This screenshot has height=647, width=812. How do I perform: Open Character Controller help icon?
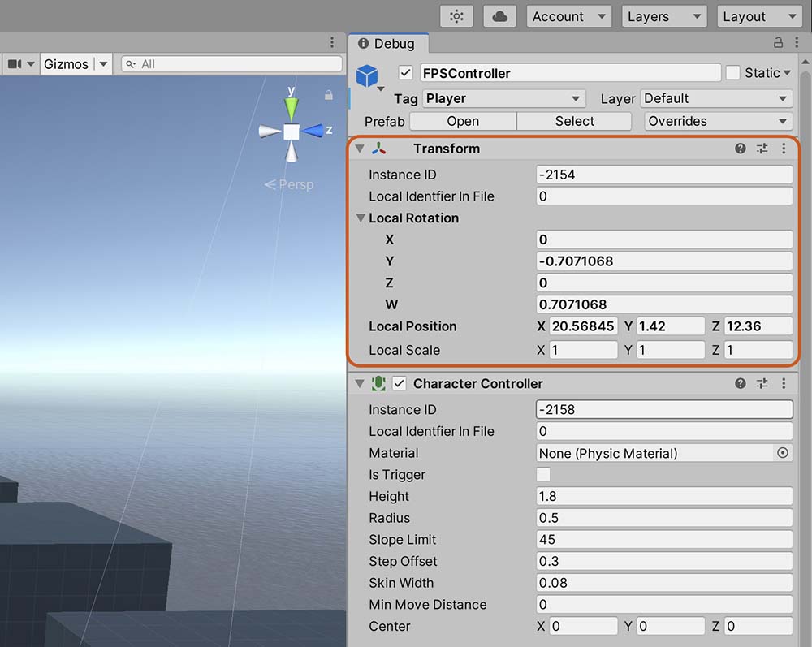pyautogui.click(x=741, y=383)
